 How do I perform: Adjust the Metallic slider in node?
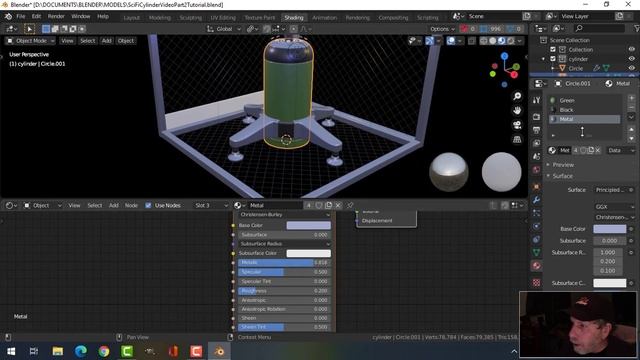pyautogui.click(x=284, y=262)
